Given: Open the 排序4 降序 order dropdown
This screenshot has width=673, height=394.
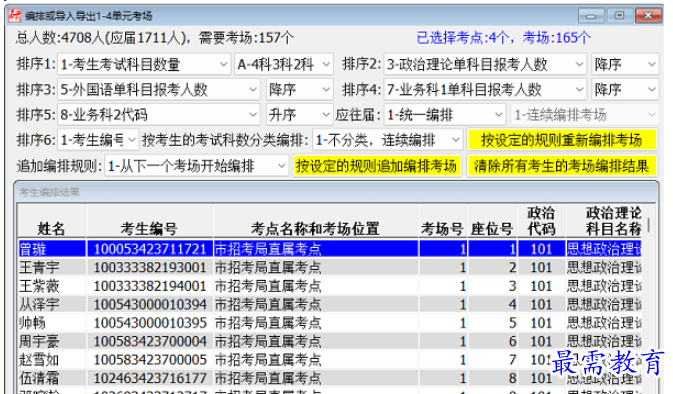Looking at the screenshot, I should (624, 90).
